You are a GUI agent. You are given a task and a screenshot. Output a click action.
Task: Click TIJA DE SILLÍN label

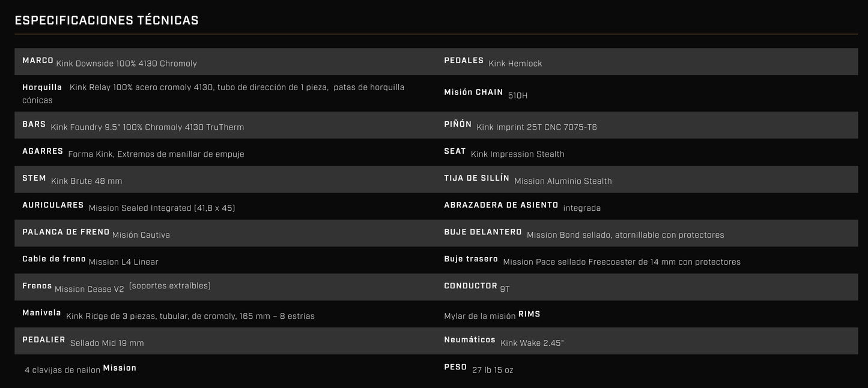(476, 178)
